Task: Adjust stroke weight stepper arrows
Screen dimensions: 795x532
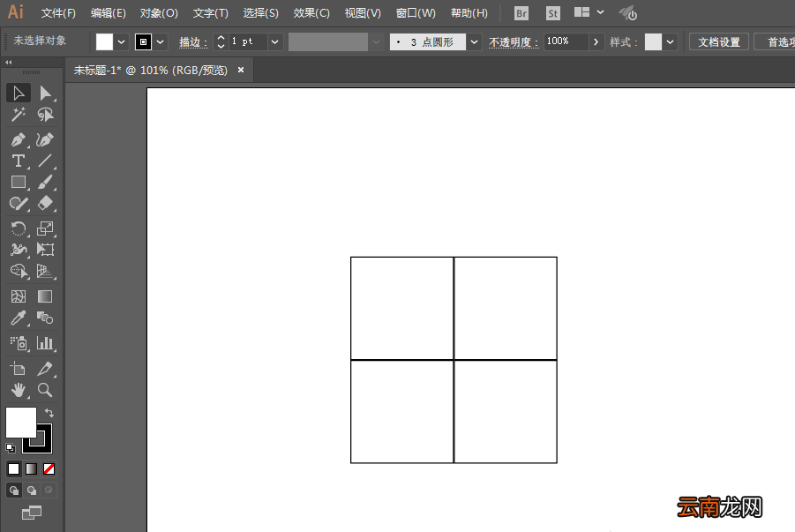Action: 221,41
